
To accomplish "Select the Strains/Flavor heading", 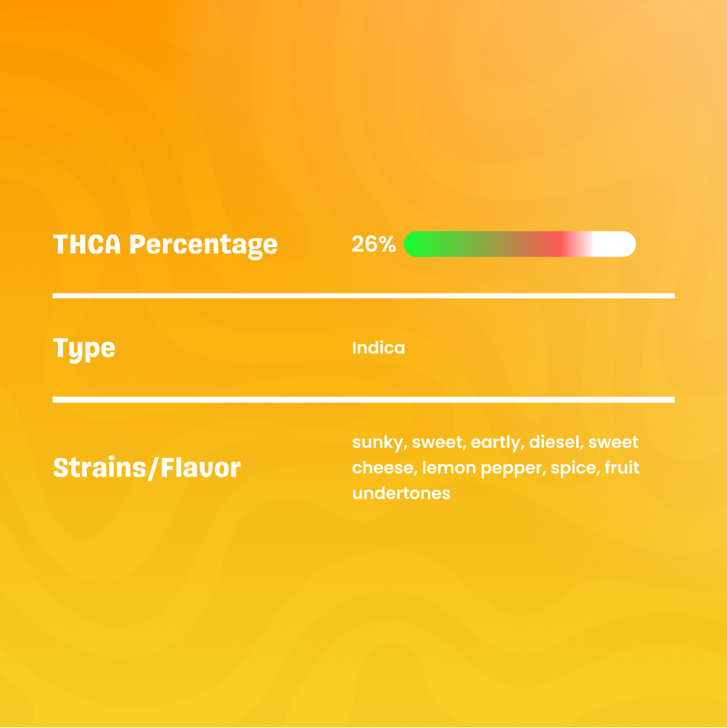I will pyautogui.click(x=147, y=467).
